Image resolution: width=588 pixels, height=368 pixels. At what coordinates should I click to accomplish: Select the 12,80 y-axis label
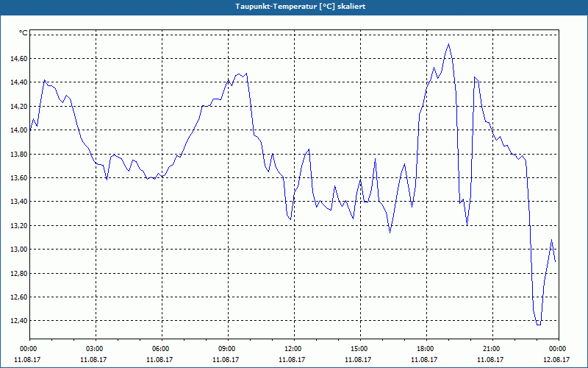tap(21, 273)
